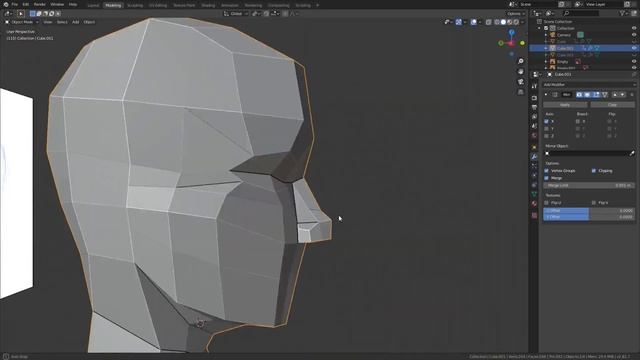This screenshot has height=360, width=640.
Task: Open the Window menu
Action: tap(57, 4)
